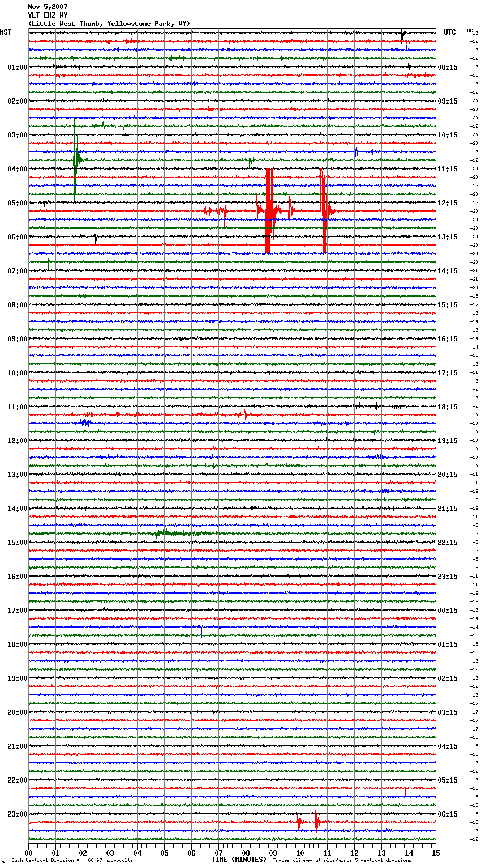
Task: Click the 23:15 UTC row label
Action: pos(448,577)
